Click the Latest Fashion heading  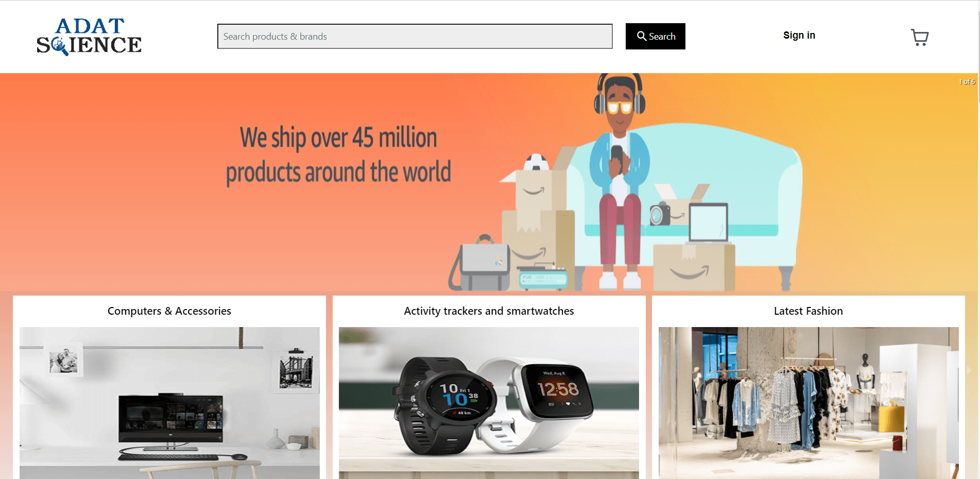(x=808, y=311)
